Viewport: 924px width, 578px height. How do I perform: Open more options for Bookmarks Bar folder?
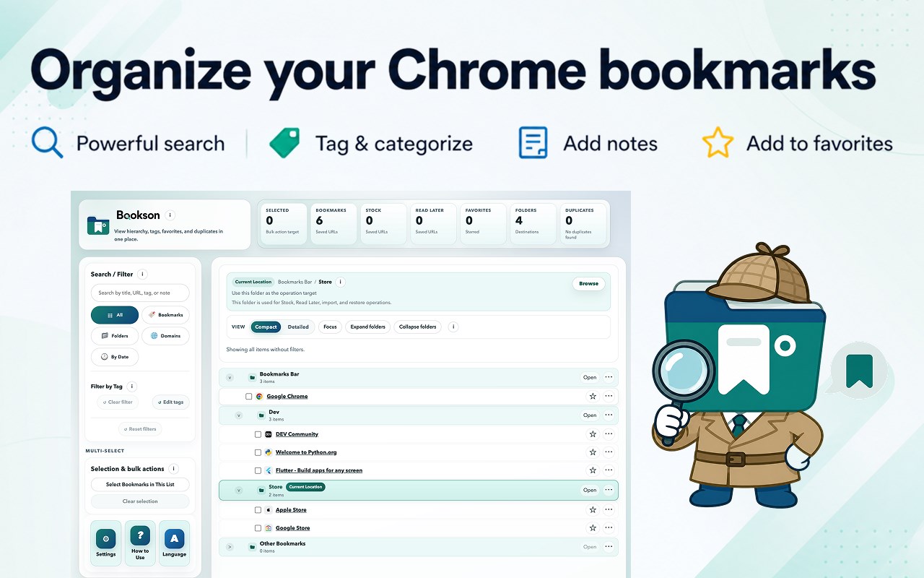[609, 377]
